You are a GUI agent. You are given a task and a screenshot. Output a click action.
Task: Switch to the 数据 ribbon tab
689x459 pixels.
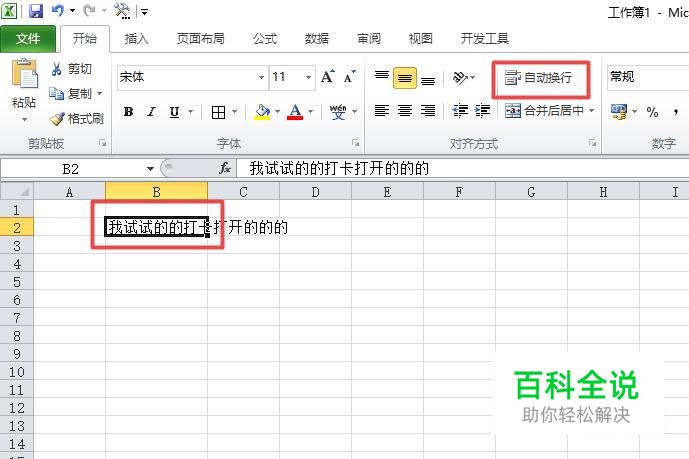pos(317,39)
